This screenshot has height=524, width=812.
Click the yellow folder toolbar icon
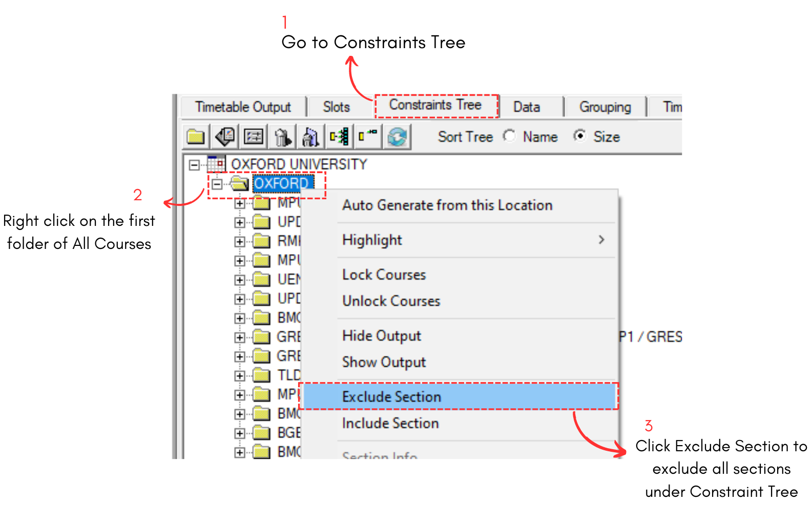click(x=195, y=137)
